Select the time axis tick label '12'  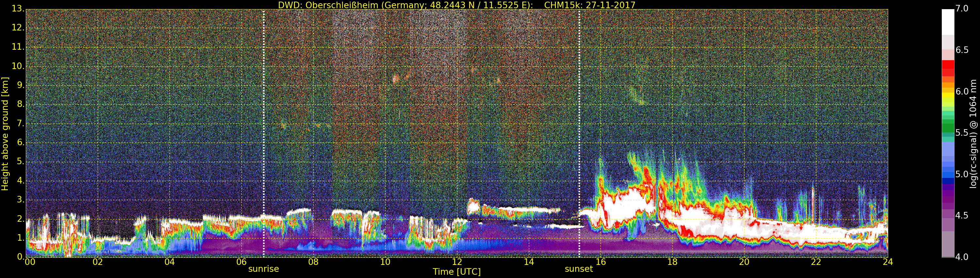point(457,262)
